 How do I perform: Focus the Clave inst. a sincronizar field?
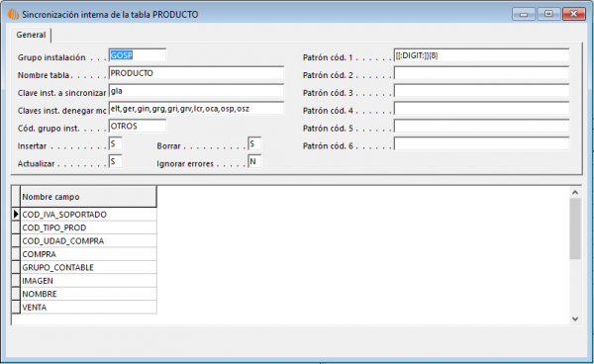(196, 91)
